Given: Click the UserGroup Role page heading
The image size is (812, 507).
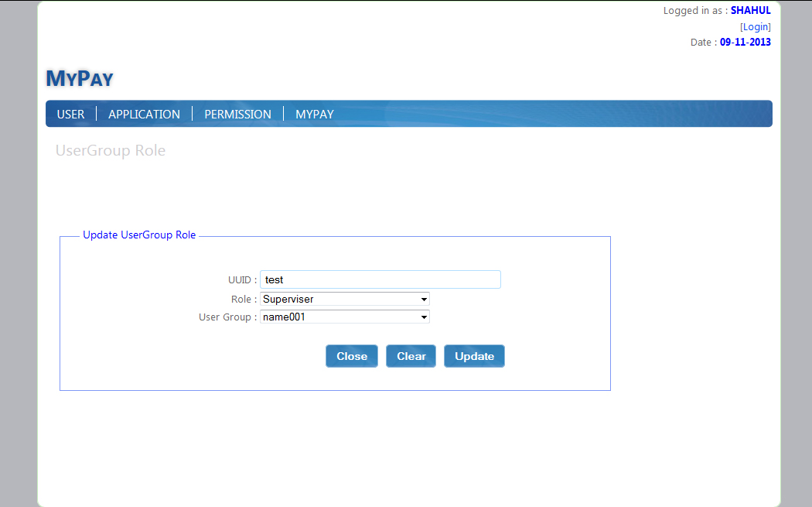Looking at the screenshot, I should coord(111,150).
